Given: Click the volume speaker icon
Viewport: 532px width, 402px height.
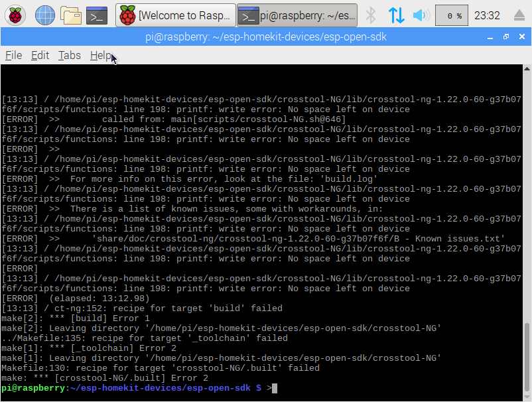Looking at the screenshot, I should tap(419, 15).
